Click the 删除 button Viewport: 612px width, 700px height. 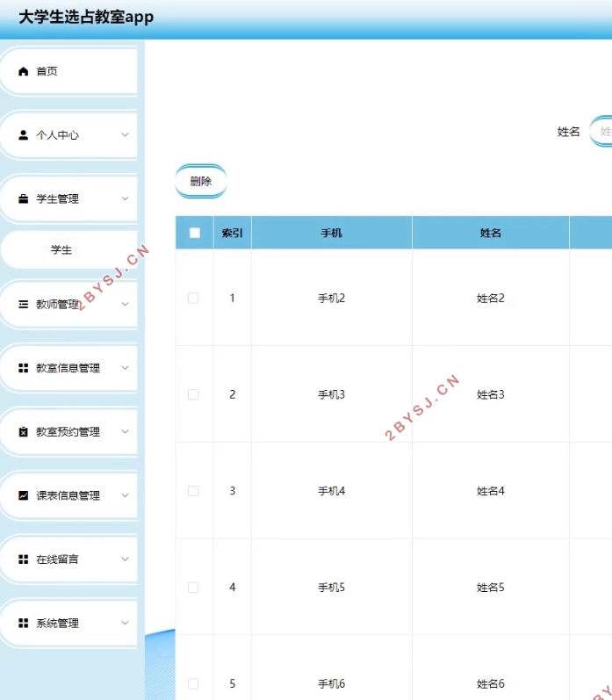[201, 181]
